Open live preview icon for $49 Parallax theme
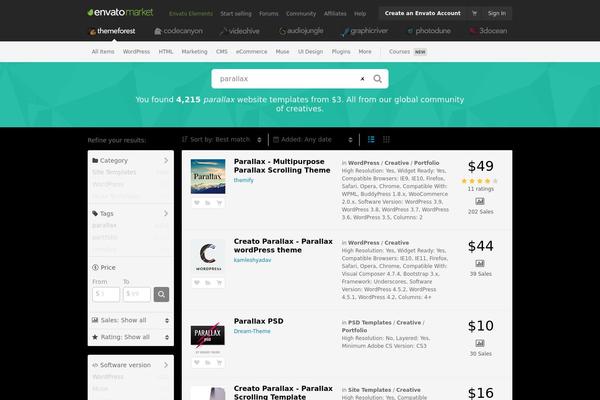 point(480,201)
